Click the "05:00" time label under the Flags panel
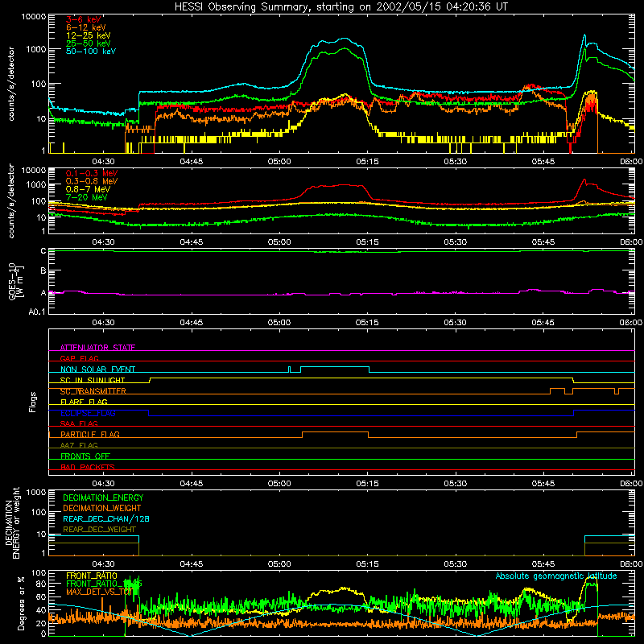The image size is (644, 644). tap(279, 484)
